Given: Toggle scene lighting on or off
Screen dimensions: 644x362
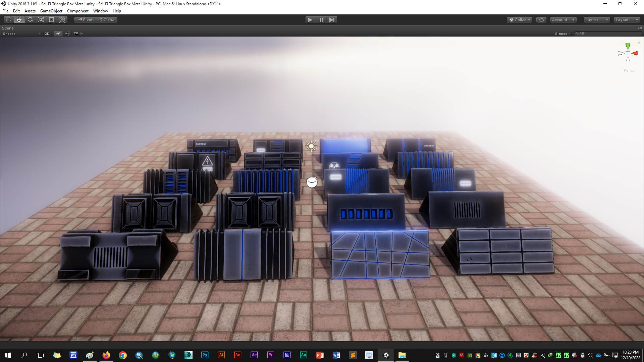Looking at the screenshot, I should (x=58, y=34).
